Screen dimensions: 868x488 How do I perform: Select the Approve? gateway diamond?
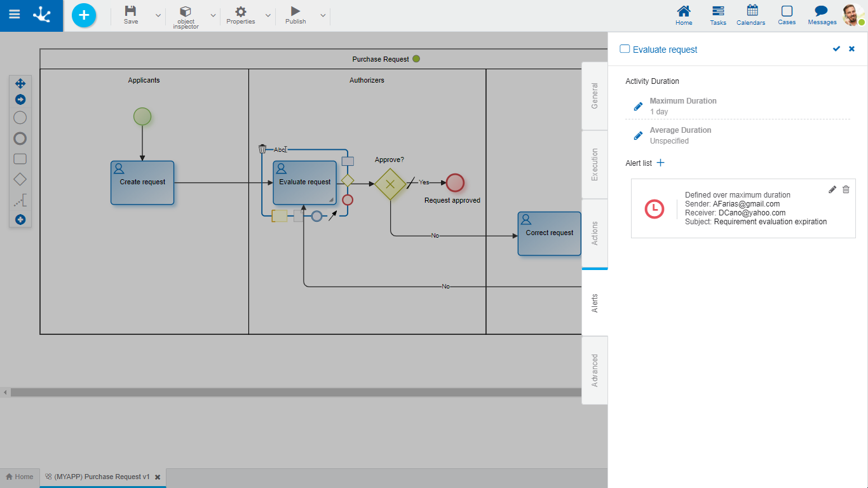(x=390, y=184)
